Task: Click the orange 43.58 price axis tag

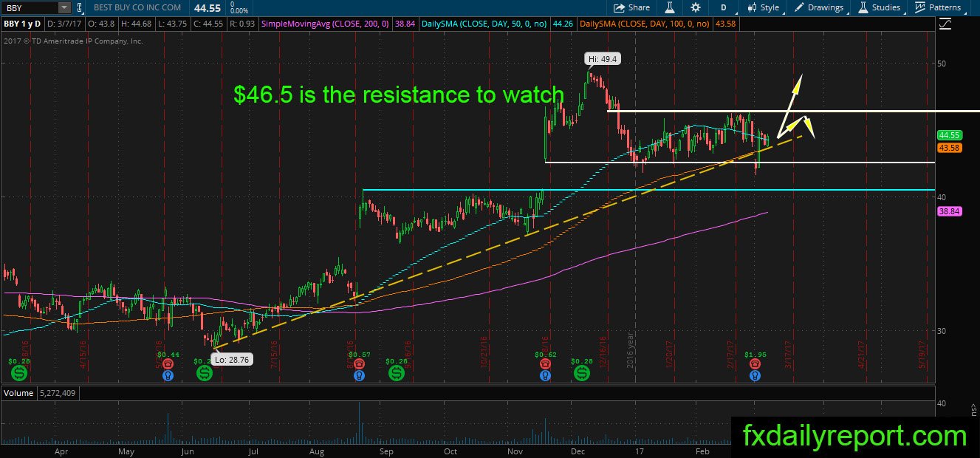Action: point(948,148)
